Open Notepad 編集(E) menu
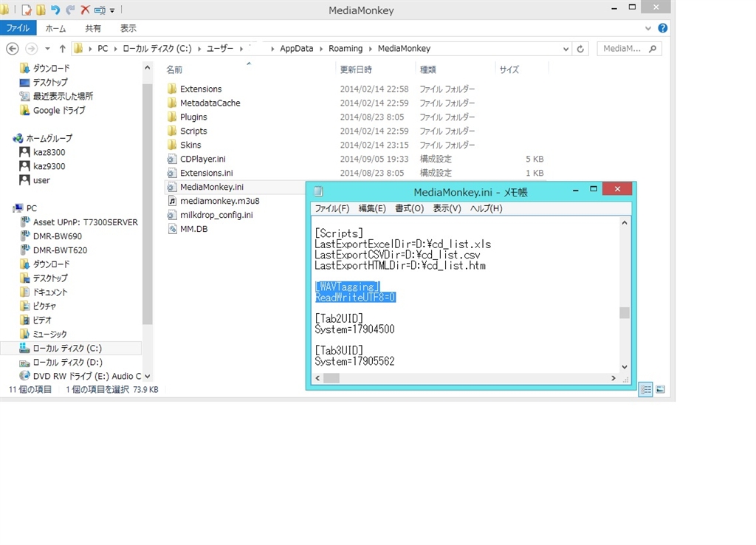756x545 pixels. pos(372,208)
